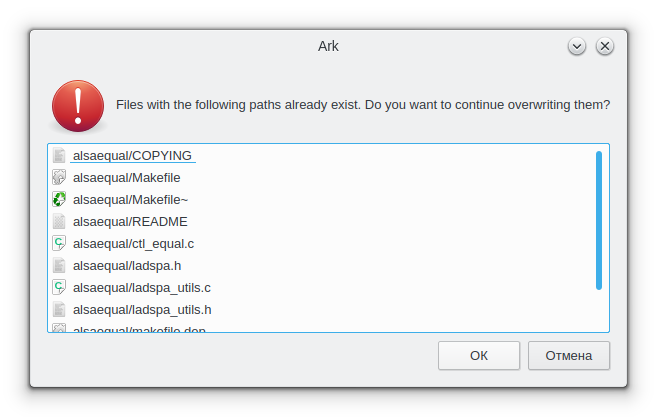657x417 pixels.
Task: Click the Makefile~ backup file icon
Action: click(x=59, y=200)
